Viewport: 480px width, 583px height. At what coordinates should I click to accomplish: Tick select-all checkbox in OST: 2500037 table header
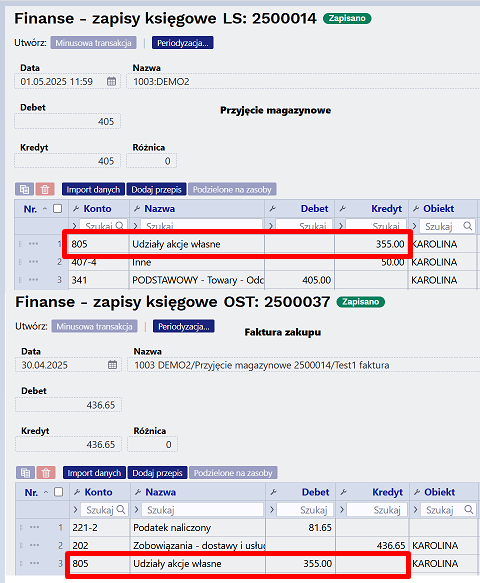[59, 492]
